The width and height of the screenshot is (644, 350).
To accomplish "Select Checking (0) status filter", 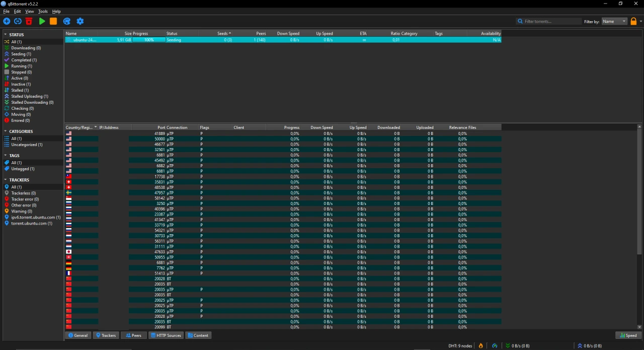I will click(x=23, y=108).
